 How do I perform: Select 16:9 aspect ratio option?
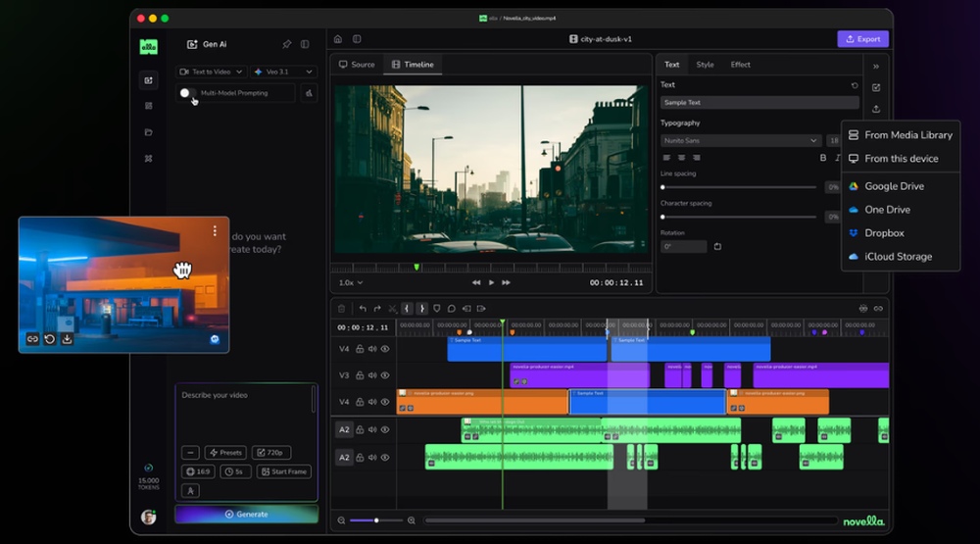(198, 471)
